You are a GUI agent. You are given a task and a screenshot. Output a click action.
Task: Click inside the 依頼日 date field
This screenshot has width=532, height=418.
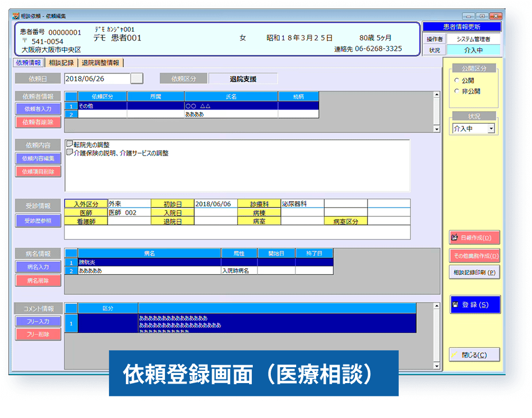click(x=95, y=78)
